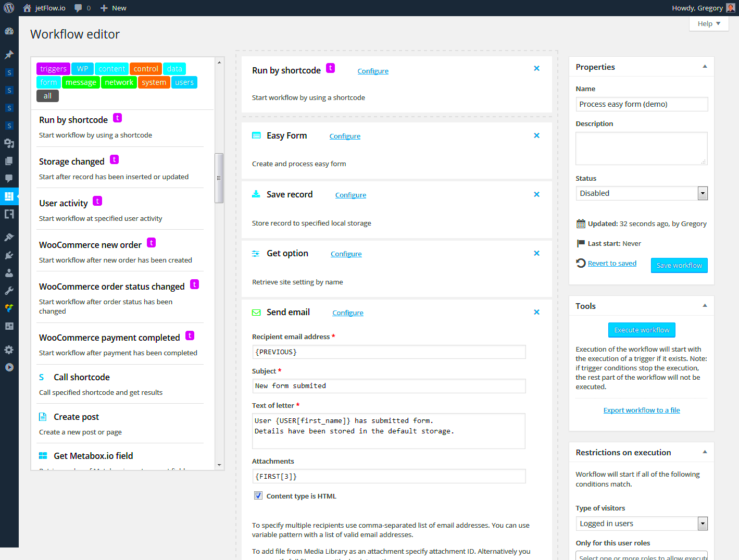739x560 pixels.
Task: Click the Subject input field
Action: click(389, 386)
